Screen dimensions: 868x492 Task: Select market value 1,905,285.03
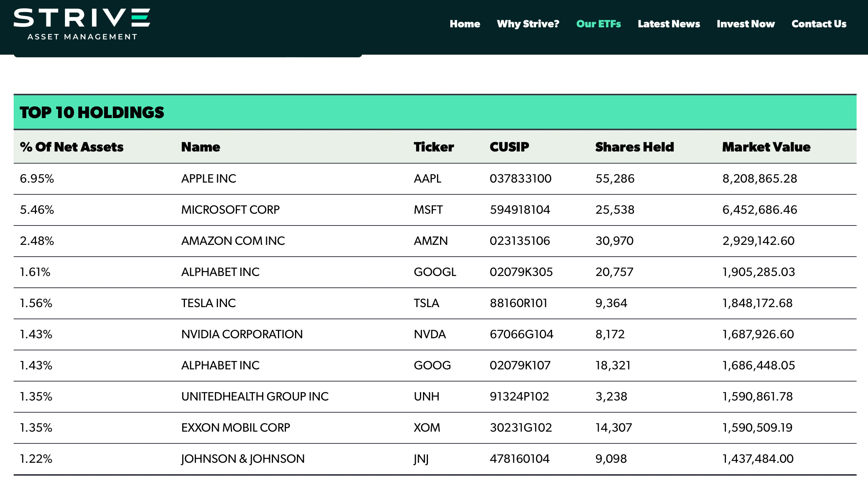coord(758,272)
